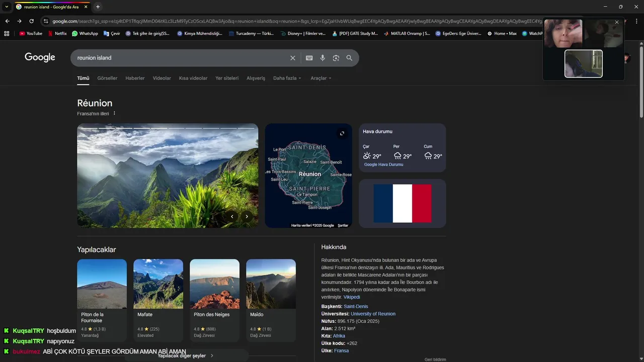
Task: Open Kimya Mühendisliği bookmark
Action: [x=200, y=34]
